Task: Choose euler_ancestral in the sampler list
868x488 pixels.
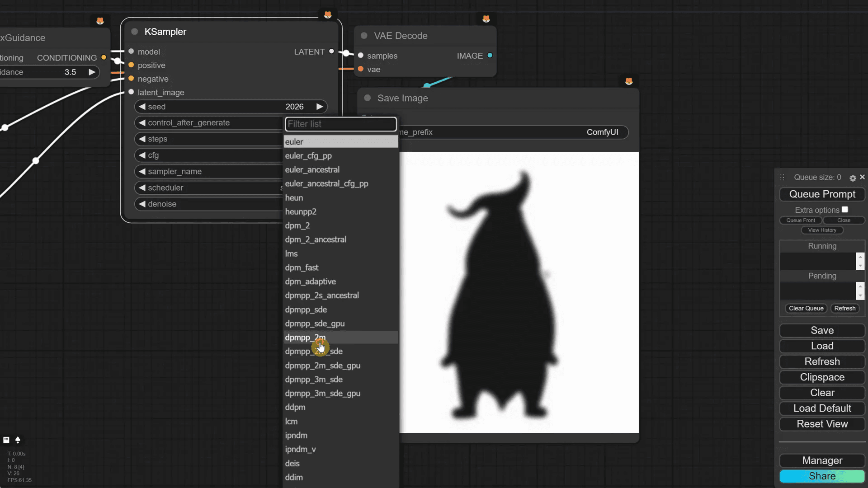Action: tap(312, 169)
